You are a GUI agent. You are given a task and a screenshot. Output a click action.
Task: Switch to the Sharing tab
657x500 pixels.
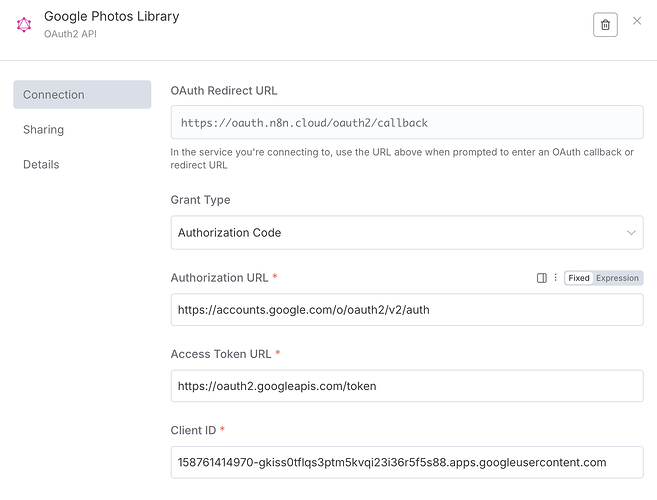[x=44, y=130]
